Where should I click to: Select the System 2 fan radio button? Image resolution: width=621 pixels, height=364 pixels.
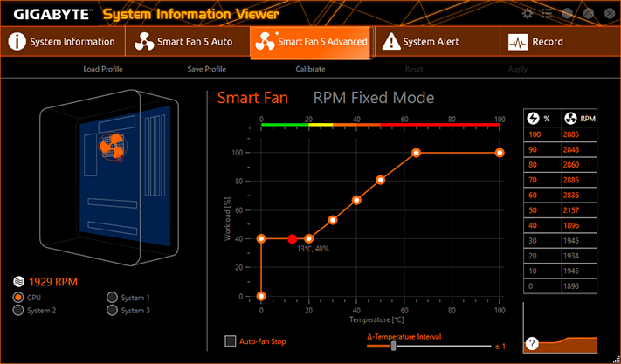click(18, 311)
